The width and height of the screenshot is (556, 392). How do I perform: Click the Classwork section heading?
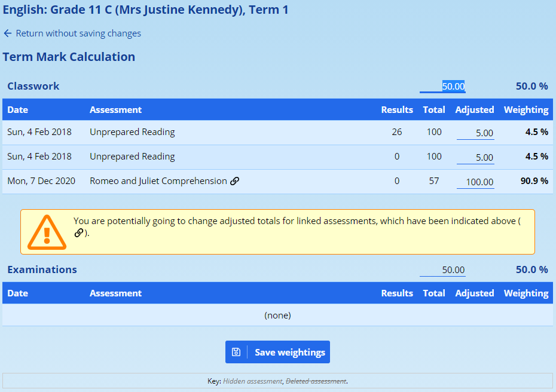(x=33, y=86)
